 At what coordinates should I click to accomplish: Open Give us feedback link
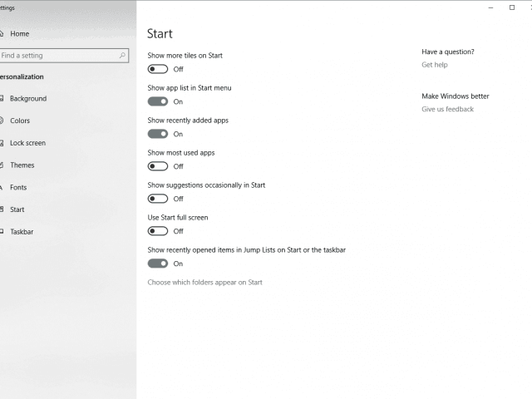447,109
